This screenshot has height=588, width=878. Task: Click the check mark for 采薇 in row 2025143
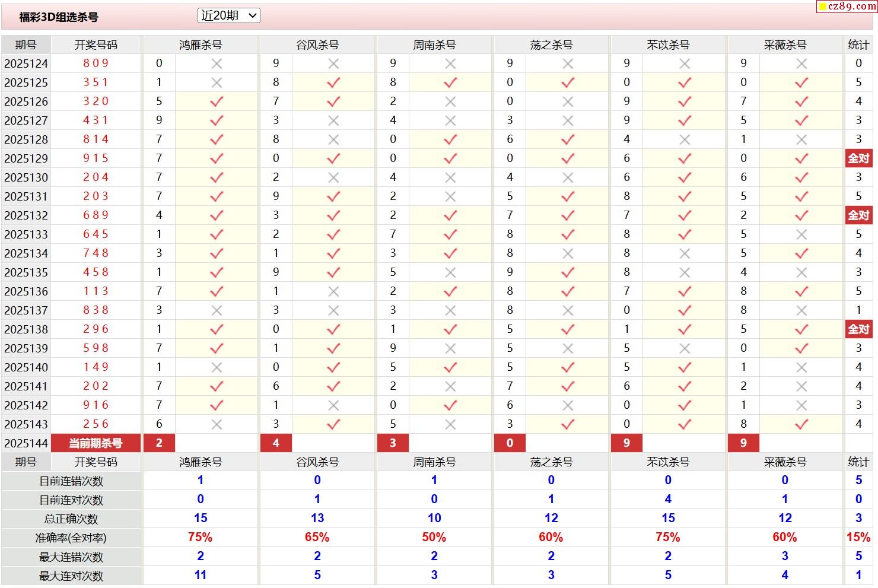coord(801,424)
